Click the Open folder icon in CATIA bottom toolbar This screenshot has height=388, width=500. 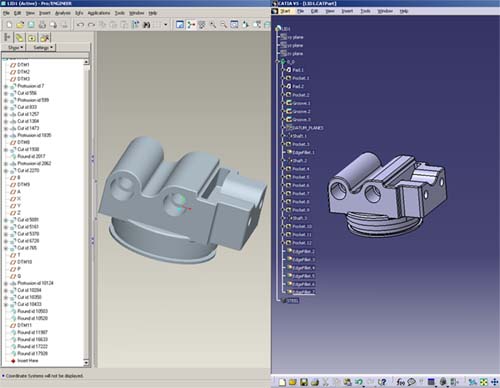pos(293,382)
